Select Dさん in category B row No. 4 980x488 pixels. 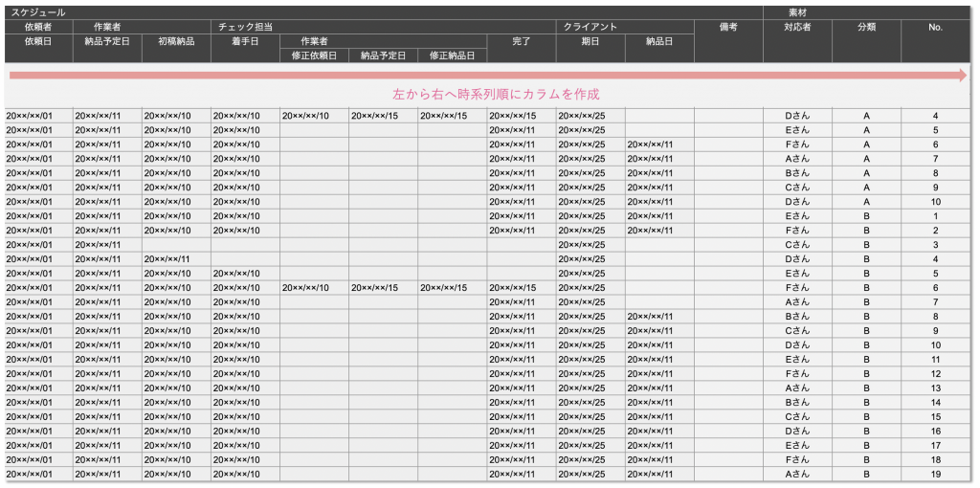pyautogui.click(x=797, y=259)
